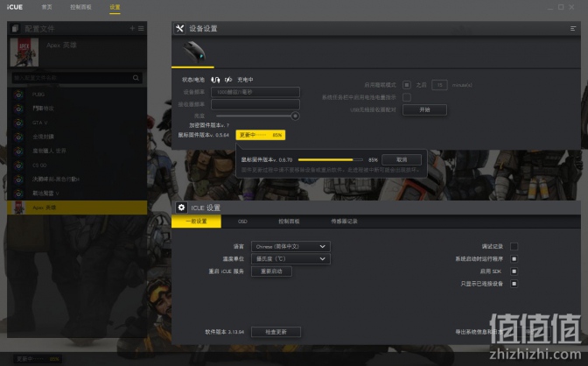
Task: Select the CS GO profile name
Action: click(x=39, y=165)
